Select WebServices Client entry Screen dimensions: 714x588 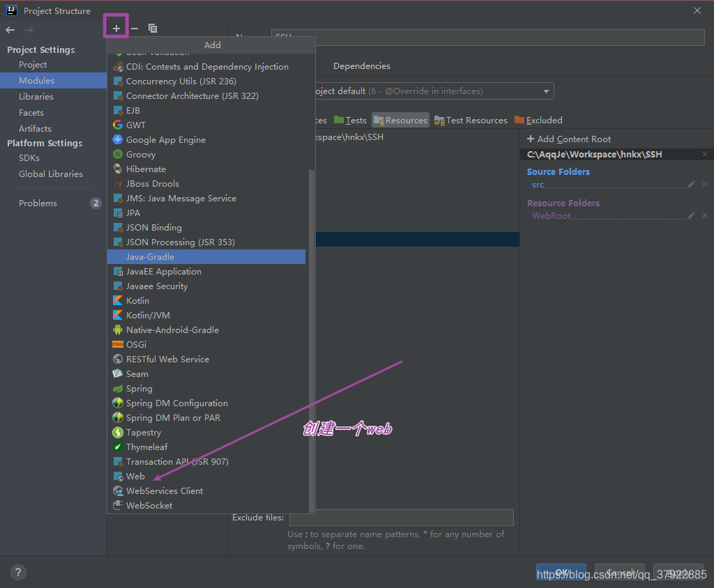[x=206, y=491]
